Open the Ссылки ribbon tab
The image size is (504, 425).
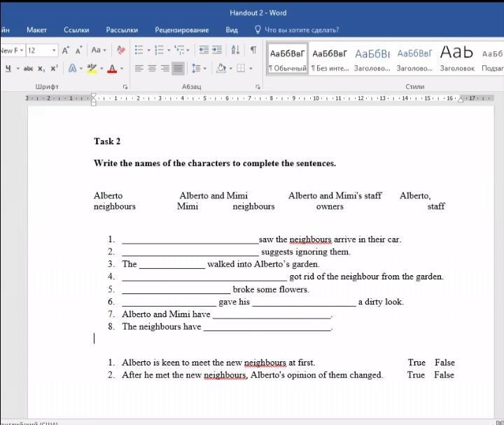point(76,30)
